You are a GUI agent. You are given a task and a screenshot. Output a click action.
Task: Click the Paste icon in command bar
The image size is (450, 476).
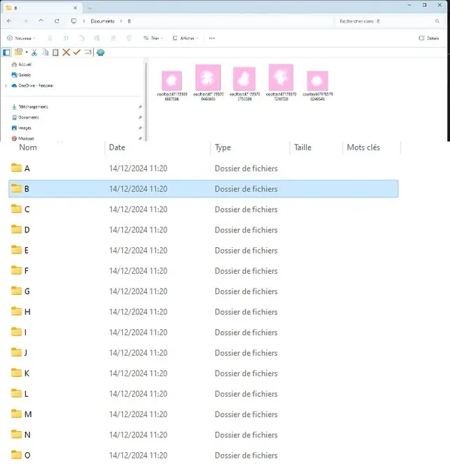[81, 38]
